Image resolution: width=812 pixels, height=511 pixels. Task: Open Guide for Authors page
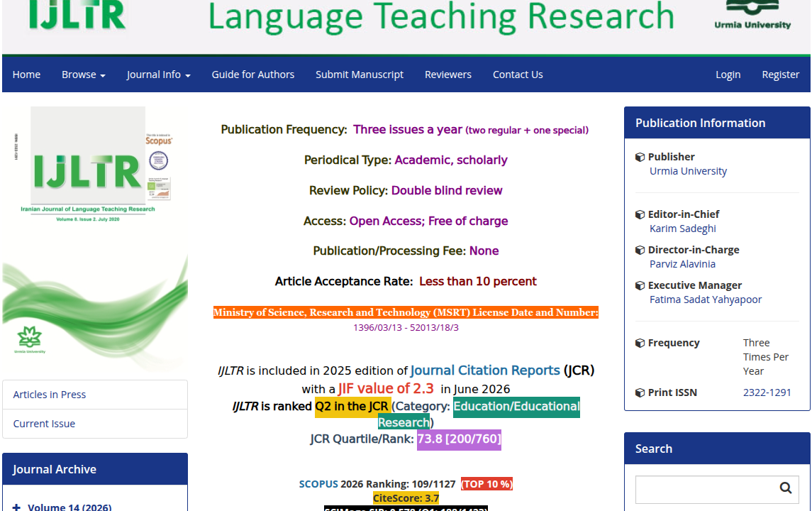[252, 75]
